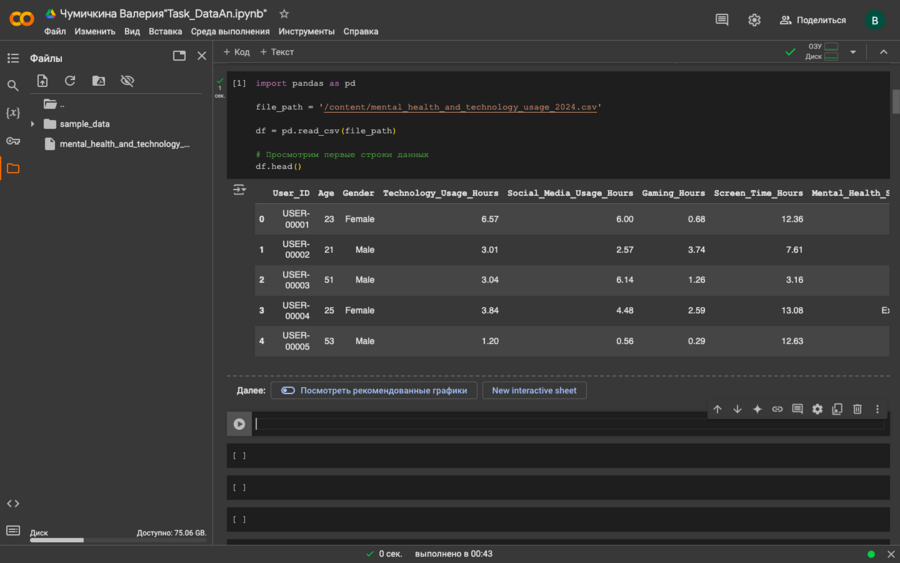
Task: Click the New interactive sheet button
Action: [534, 391]
